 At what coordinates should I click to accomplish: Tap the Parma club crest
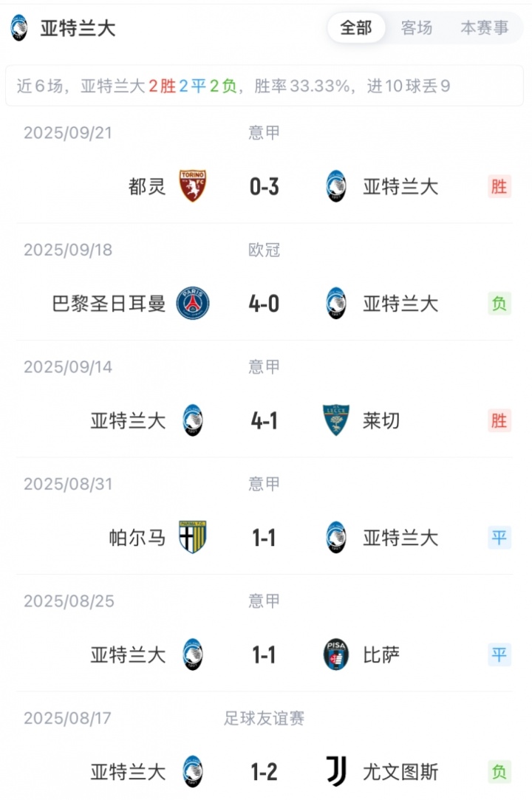[x=193, y=538]
